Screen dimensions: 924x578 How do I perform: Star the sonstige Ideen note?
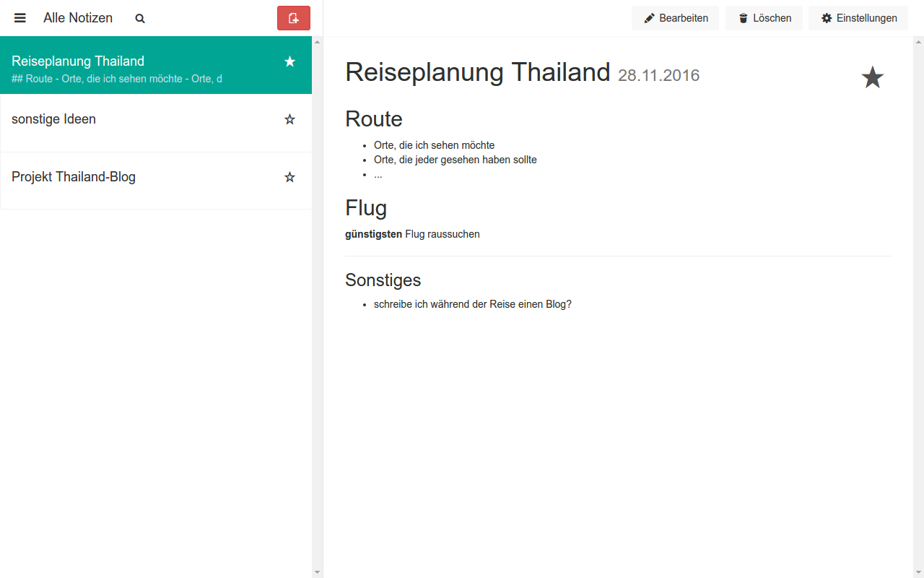click(290, 119)
